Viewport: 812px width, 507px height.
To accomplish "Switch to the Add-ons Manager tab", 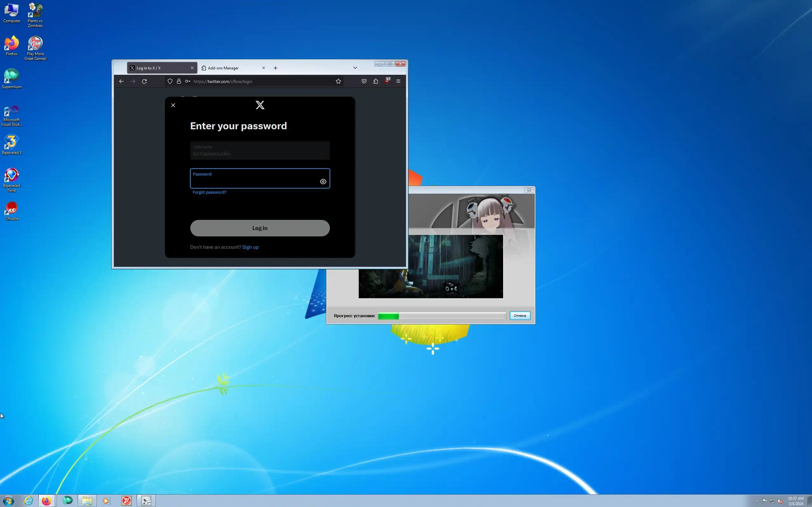I will (x=223, y=68).
